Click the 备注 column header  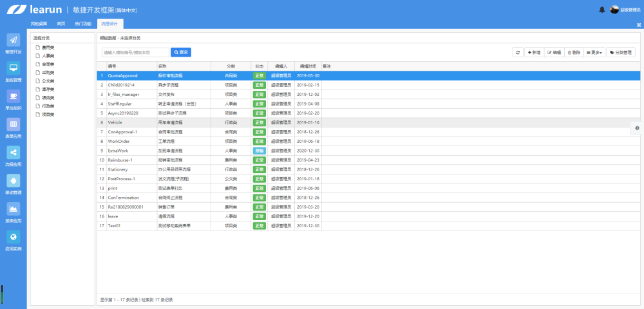click(x=327, y=66)
